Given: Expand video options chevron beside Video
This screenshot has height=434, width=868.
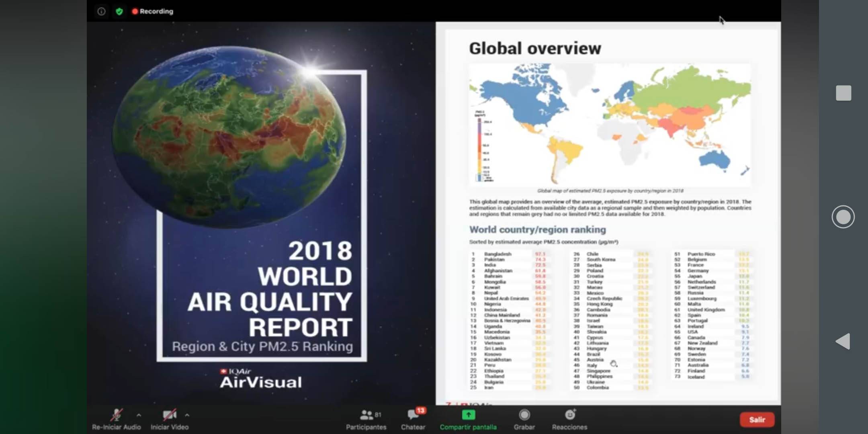Looking at the screenshot, I should click(x=187, y=415).
